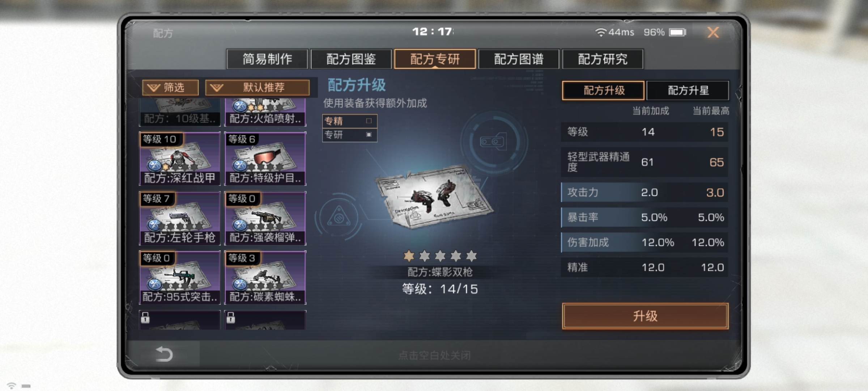
Task: Switch to the 配方图鉴 tab
Action: (351, 59)
